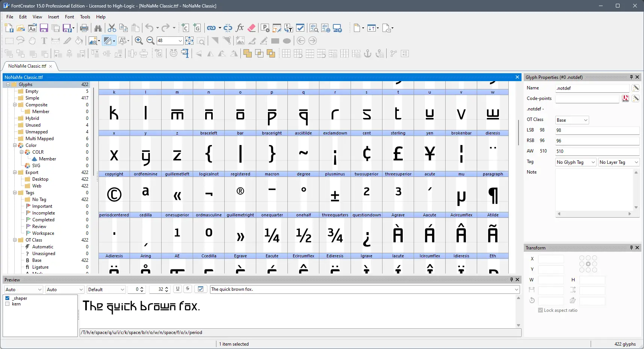Click the wand icon next to Name field
The width and height of the screenshot is (644, 349).
(636, 88)
